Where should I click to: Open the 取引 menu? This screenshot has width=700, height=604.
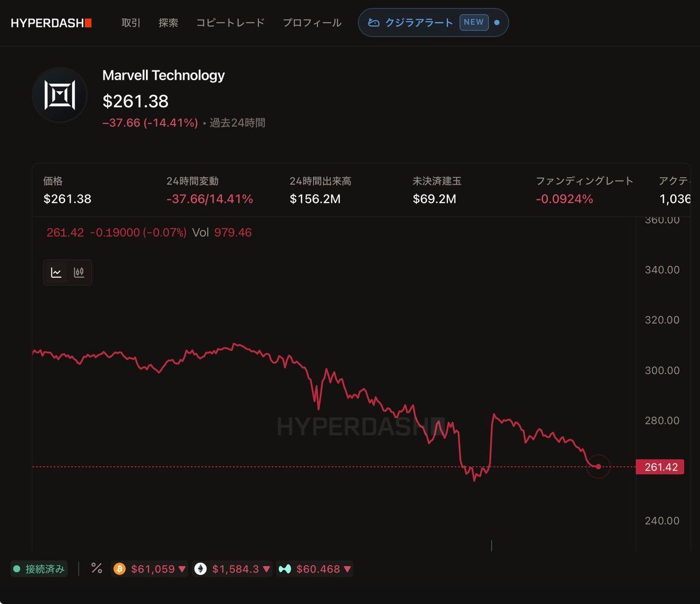[131, 23]
